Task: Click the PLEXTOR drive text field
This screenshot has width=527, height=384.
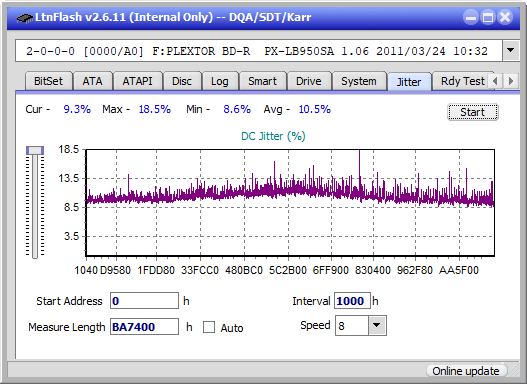Action: click(x=259, y=51)
